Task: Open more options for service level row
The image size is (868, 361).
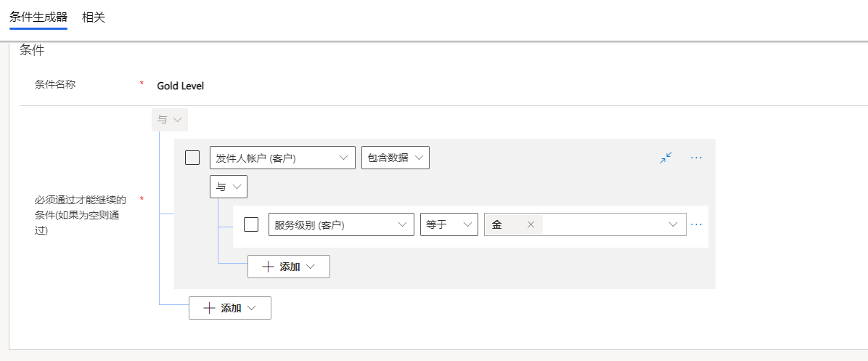Action: (697, 224)
